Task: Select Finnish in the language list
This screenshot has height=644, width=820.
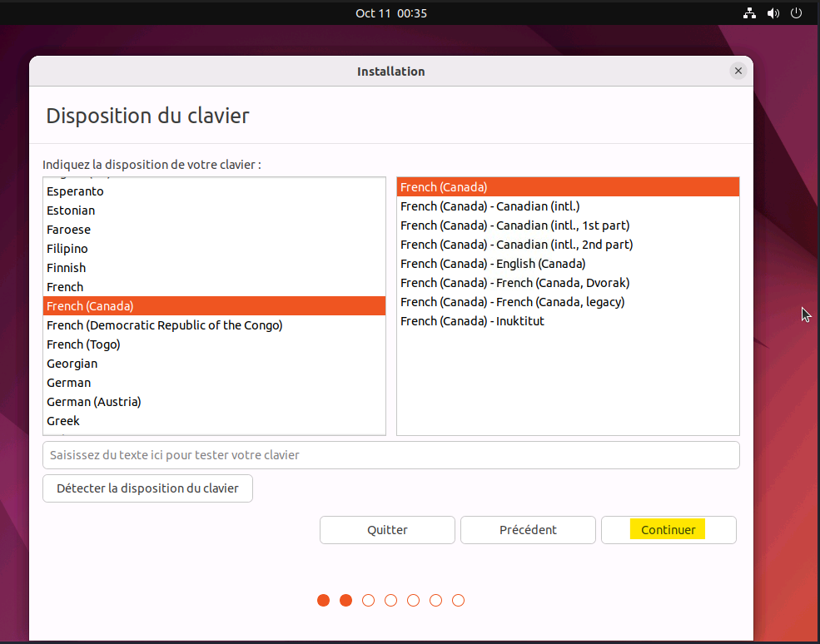Action: [66, 268]
